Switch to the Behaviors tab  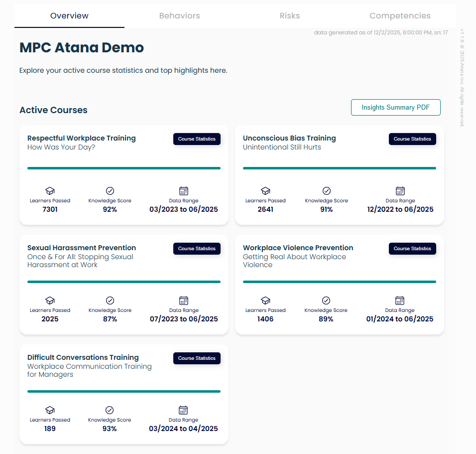point(179,16)
